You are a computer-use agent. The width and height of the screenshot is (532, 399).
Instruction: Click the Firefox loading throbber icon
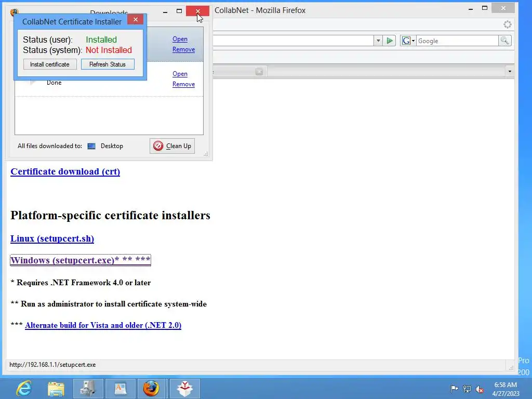coord(508,24)
